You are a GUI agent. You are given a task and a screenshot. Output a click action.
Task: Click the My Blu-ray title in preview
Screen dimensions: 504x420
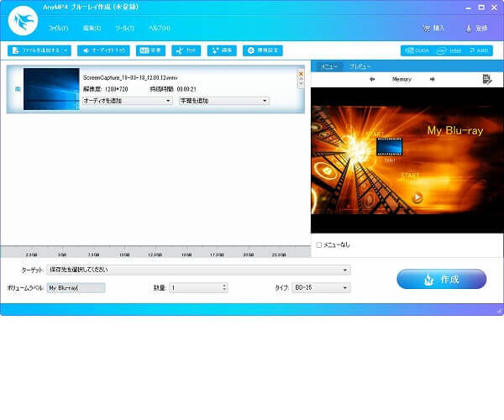click(x=455, y=130)
